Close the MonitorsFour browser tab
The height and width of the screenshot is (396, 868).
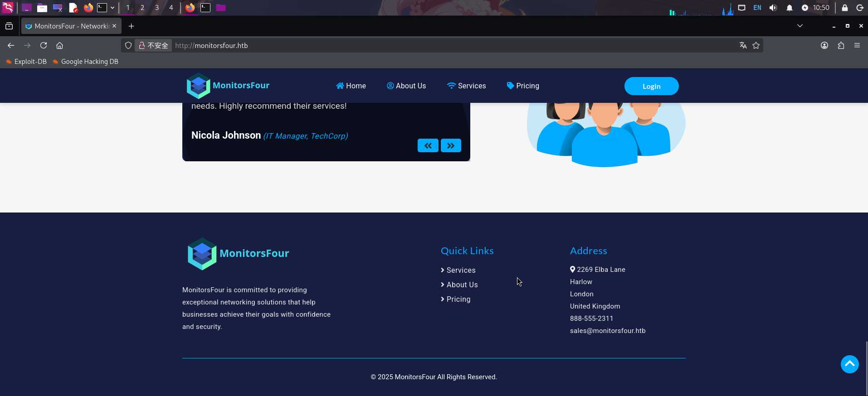[114, 26]
